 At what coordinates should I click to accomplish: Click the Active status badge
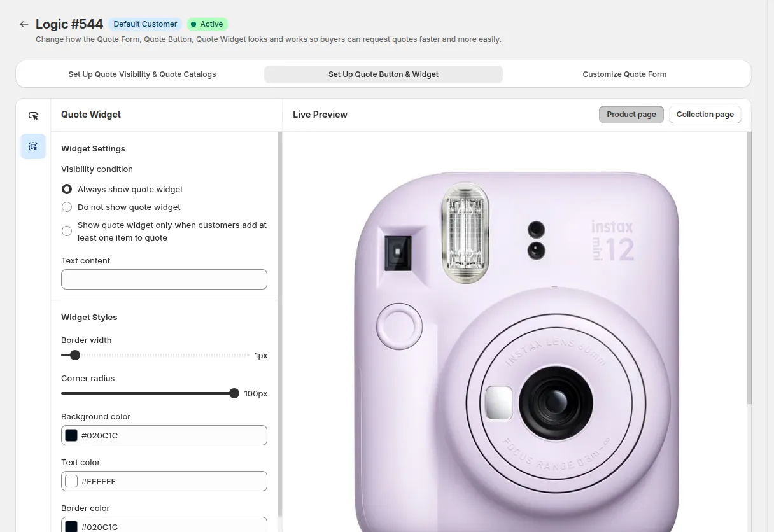pos(208,24)
